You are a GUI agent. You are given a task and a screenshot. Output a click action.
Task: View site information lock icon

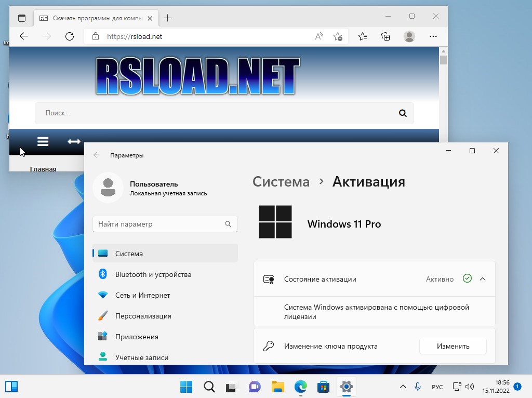[x=96, y=36]
